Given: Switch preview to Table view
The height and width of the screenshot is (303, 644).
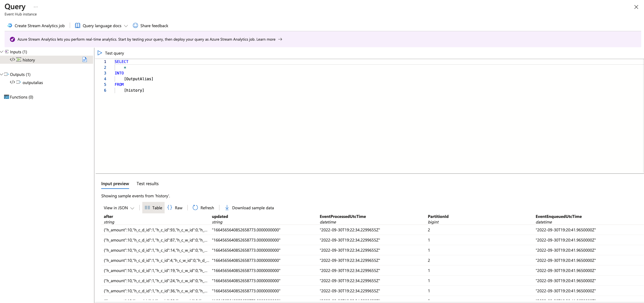Looking at the screenshot, I should [x=153, y=208].
